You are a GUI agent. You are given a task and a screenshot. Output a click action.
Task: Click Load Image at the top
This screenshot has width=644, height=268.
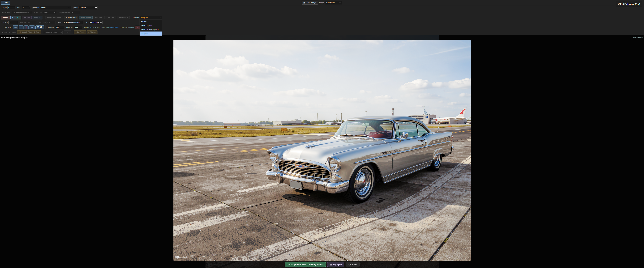pyautogui.click(x=310, y=3)
